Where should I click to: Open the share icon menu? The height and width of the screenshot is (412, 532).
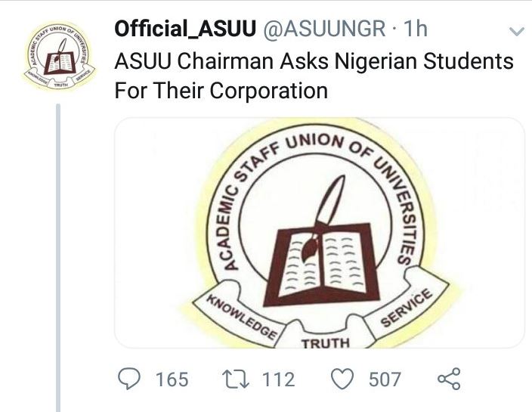pos(449,379)
